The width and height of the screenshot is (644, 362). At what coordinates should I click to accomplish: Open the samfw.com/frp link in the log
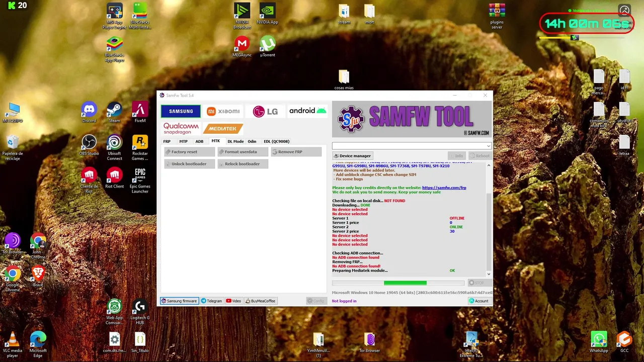click(444, 188)
